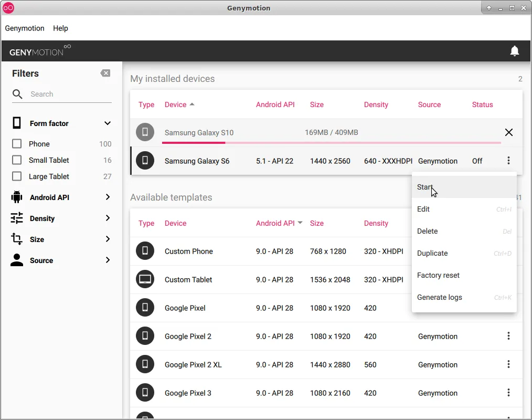The width and height of the screenshot is (532, 420).
Task: Click the Samsung Galaxy S10 device icon
Action: 145,132
